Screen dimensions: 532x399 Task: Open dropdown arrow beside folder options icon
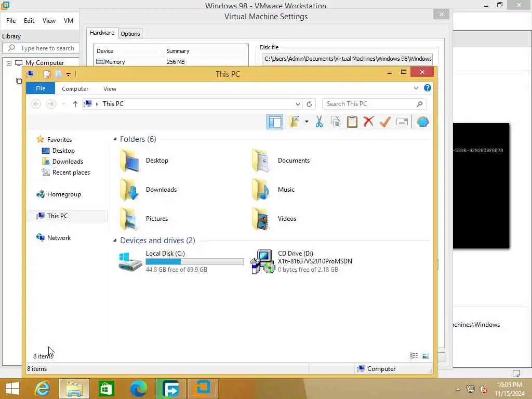[x=307, y=122]
